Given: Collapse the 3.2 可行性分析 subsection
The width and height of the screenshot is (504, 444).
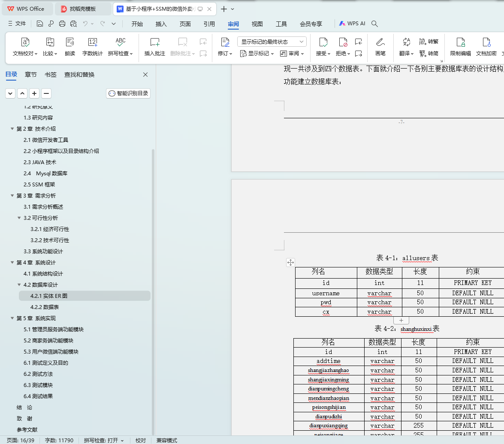Looking at the screenshot, I should pos(19,218).
